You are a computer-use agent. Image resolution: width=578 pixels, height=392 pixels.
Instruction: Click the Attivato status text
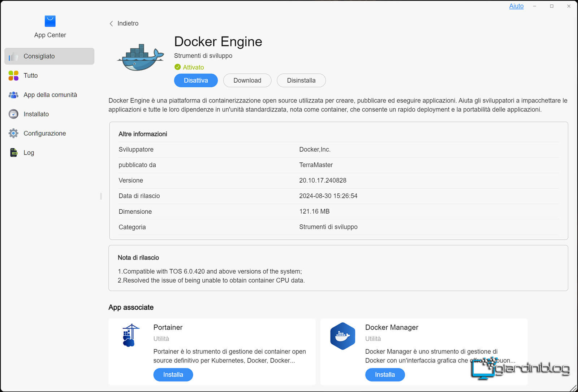pos(193,67)
